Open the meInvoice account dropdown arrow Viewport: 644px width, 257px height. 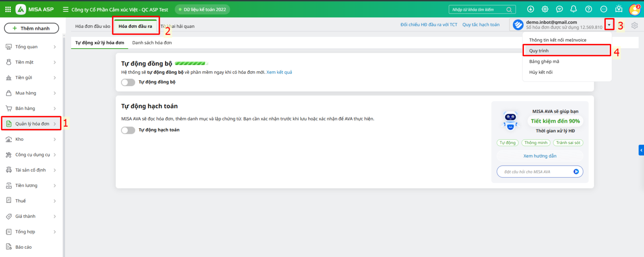[x=609, y=25]
